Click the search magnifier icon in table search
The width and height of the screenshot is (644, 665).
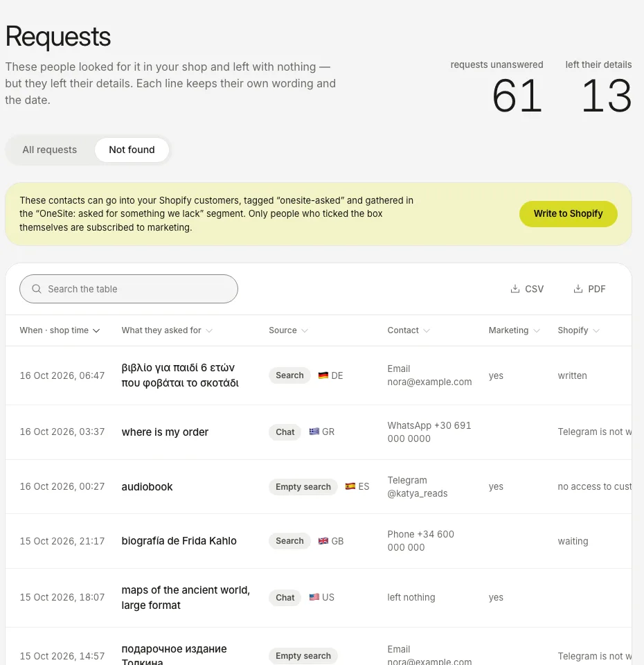pos(37,289)
